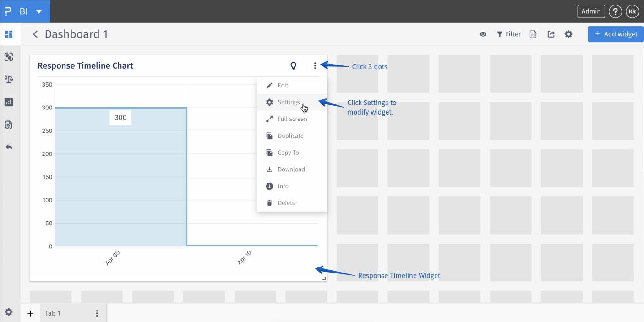Viewport: 644px width, 322px height.
Task: Click the share dashboard icon
Action: tap(551, 34)
